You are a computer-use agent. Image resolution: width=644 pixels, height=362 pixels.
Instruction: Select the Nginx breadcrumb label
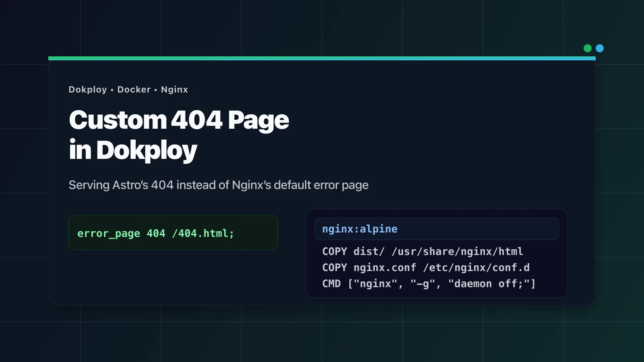tap(174, 89)
